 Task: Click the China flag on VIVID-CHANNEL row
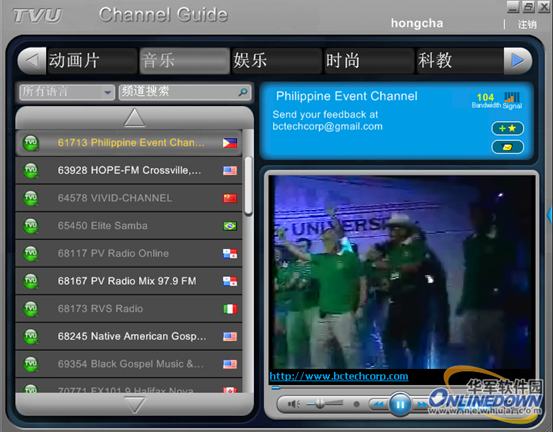click(230, 198)
